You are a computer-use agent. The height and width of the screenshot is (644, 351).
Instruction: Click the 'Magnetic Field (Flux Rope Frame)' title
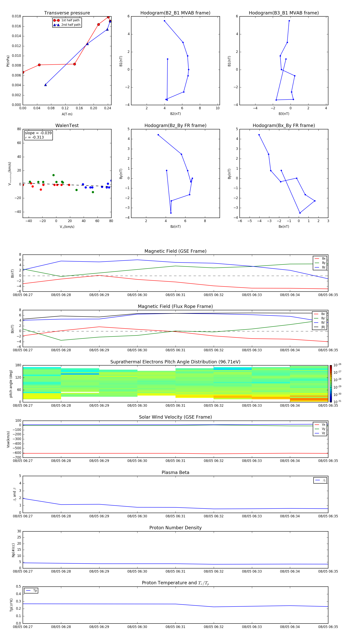[x=175, y=307]
